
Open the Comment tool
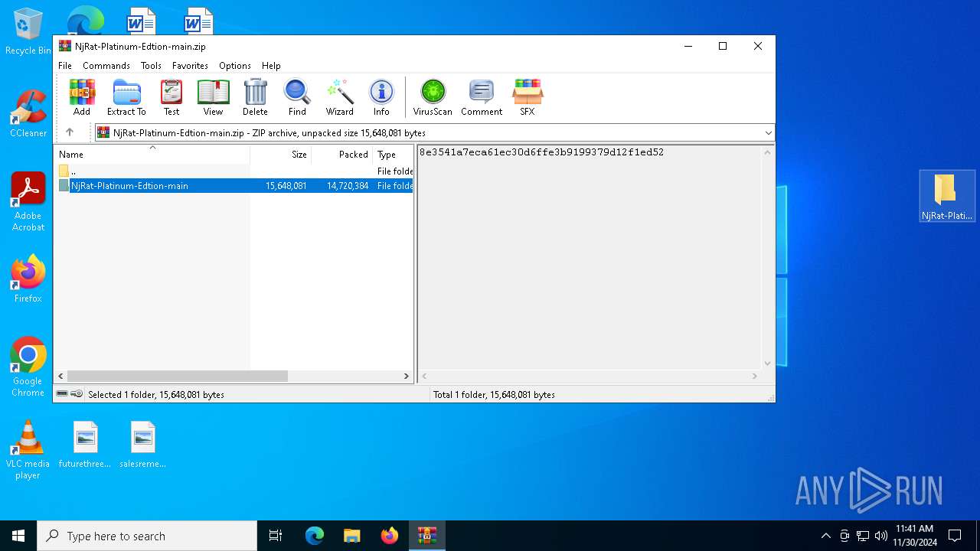click(482, 97)
